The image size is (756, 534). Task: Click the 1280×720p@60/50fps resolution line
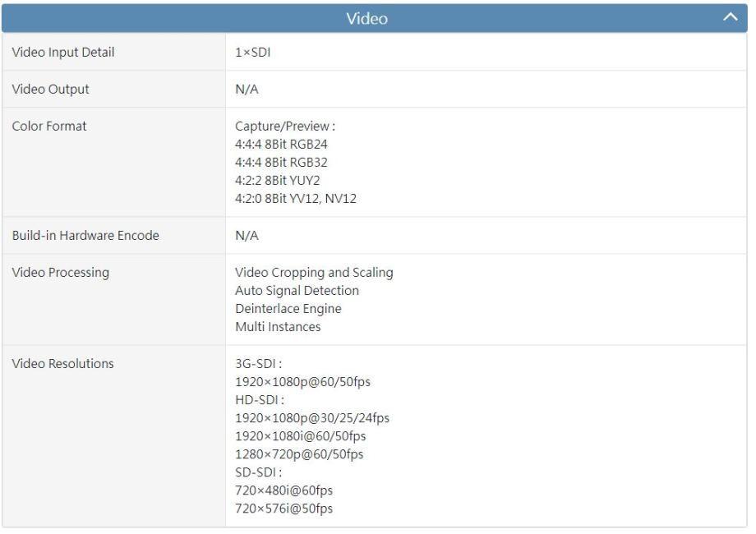pos(299,454)
